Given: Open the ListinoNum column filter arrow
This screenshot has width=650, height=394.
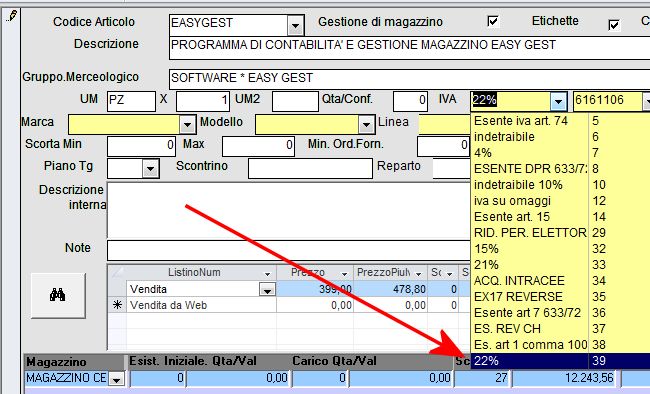Looking at the screenshot, I should (267, 274).
